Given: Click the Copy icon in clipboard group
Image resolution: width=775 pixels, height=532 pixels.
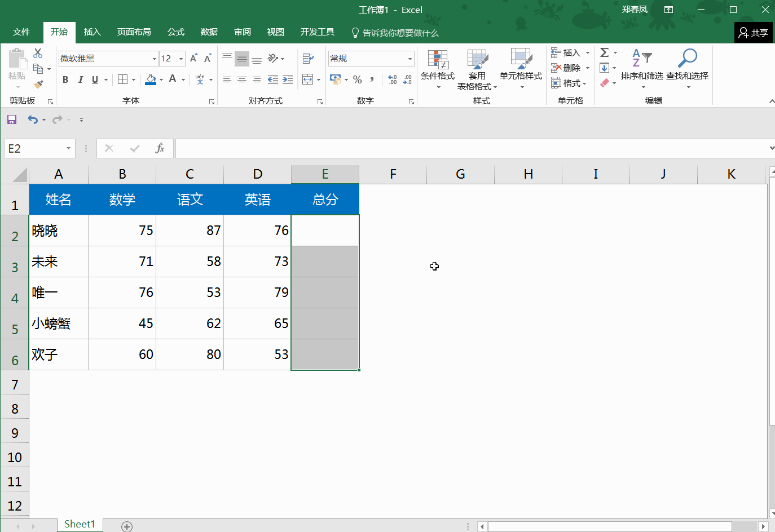Looking at the screenshot, I should pyautogui.click(x=38, y=69).
